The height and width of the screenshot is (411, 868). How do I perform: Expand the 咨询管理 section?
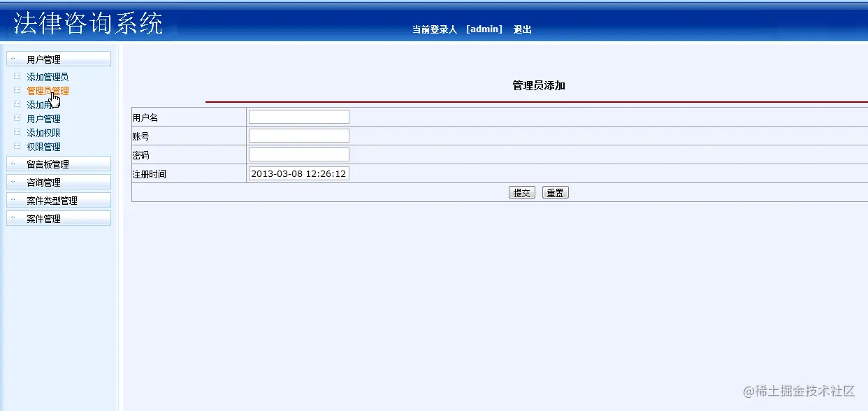pos(13,181)
